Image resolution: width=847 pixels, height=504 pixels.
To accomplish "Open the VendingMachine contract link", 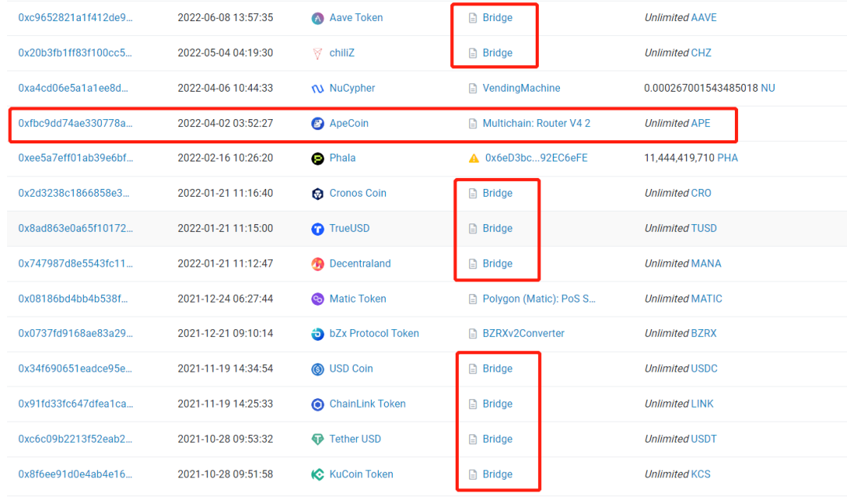I will [x=522, y=88].
